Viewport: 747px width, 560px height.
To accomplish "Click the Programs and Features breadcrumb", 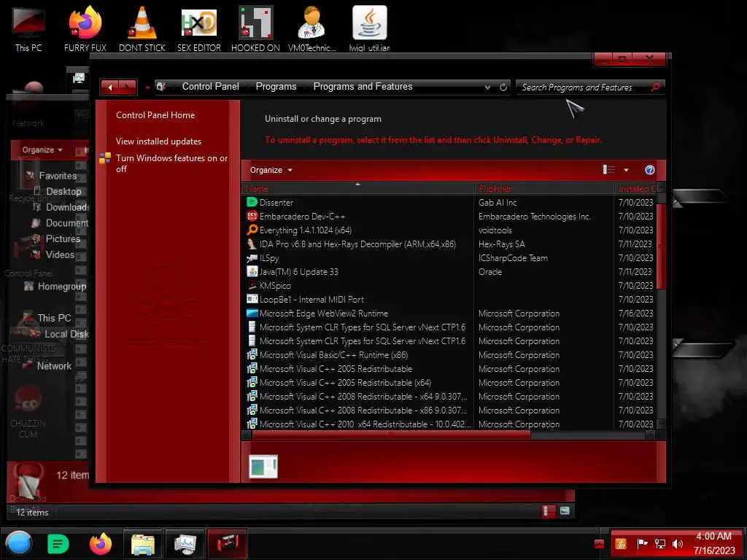I will point(363,87).
